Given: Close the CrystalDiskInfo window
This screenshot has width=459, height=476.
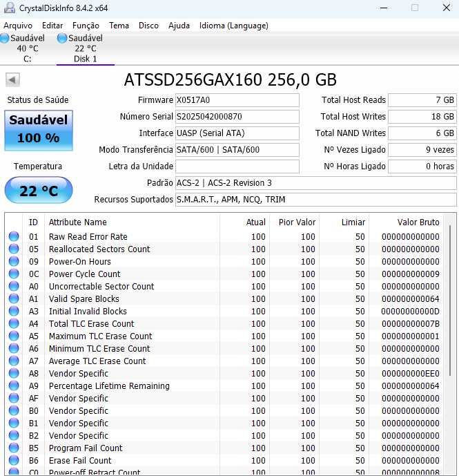Looking at the screenshot, I should tap(447, 8).
